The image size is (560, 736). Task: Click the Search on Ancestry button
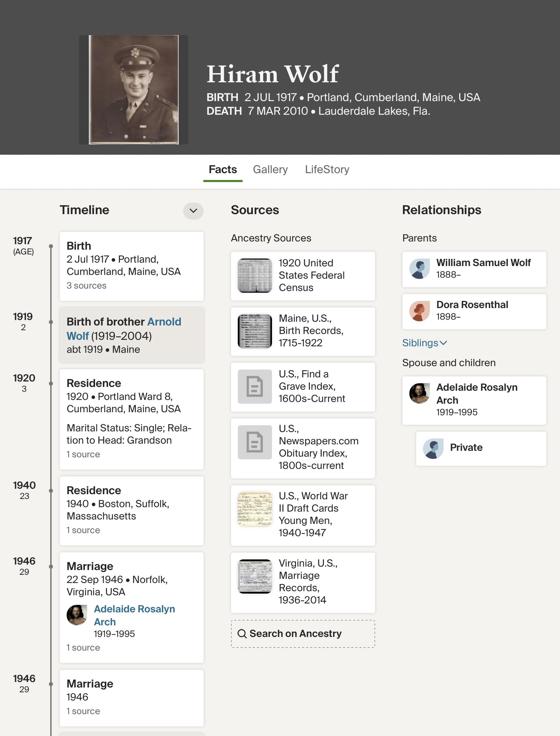tap(303, 634)
